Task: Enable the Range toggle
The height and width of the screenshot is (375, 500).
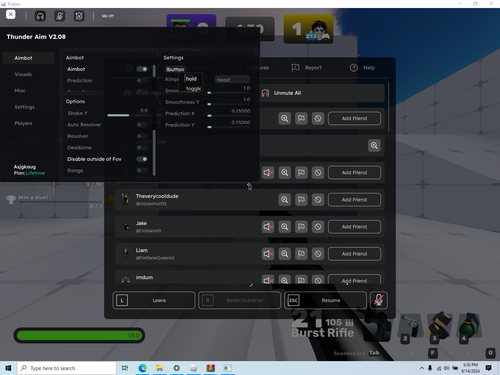Action: coord(142,170)
